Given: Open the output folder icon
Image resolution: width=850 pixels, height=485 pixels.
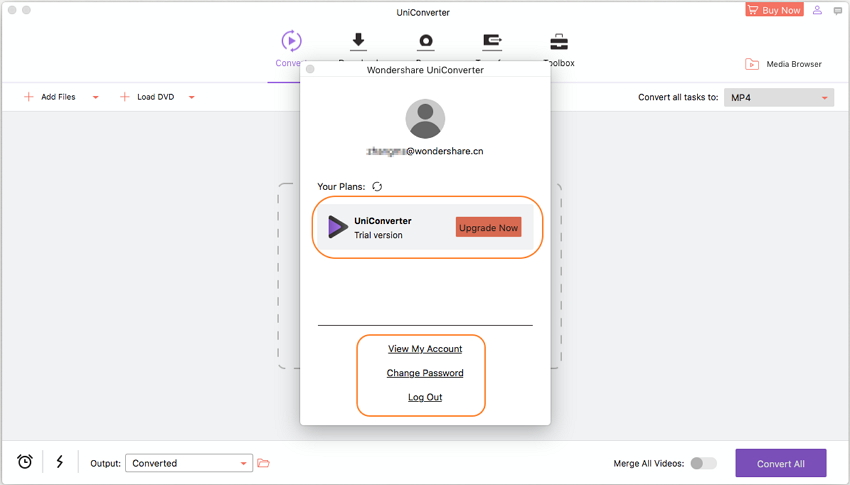Looking at the screenshot, I should point(263,463).
